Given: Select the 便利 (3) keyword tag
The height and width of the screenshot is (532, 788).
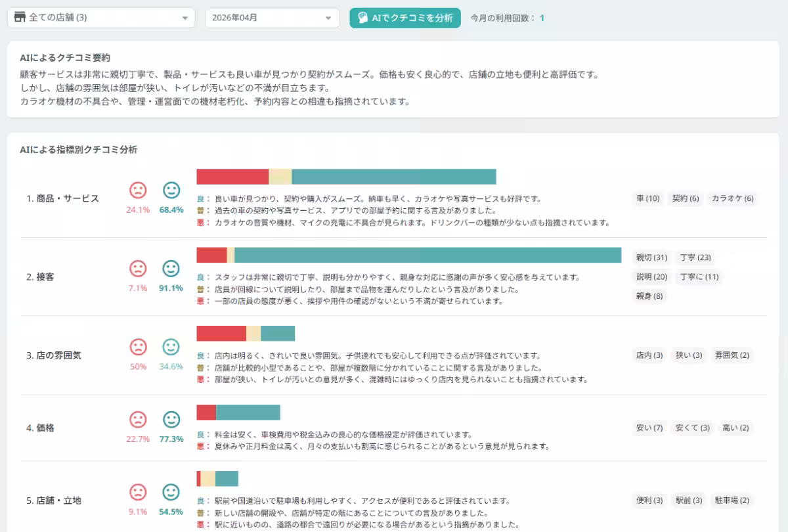Looking at the screenshot, I should [649, 500].
